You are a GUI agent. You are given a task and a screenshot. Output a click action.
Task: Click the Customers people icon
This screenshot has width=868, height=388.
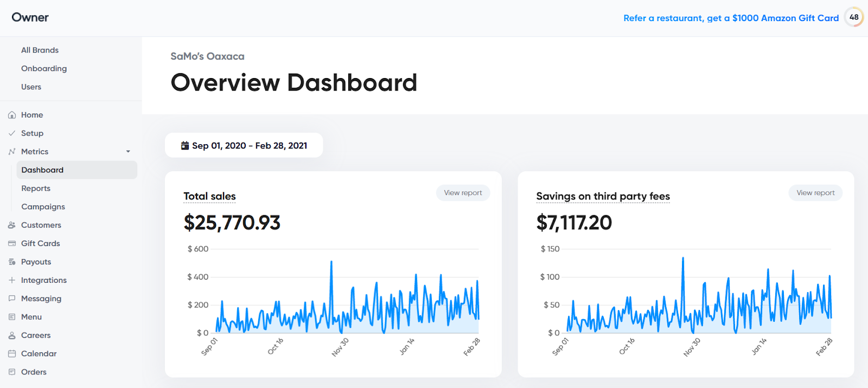(x=12, y=225)
